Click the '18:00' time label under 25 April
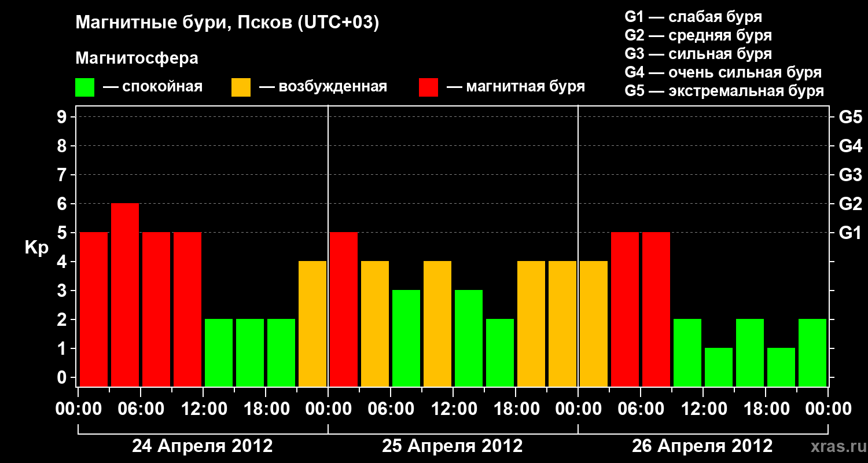The height and width of the screenshot is (463, 868). tap(516, 409)
